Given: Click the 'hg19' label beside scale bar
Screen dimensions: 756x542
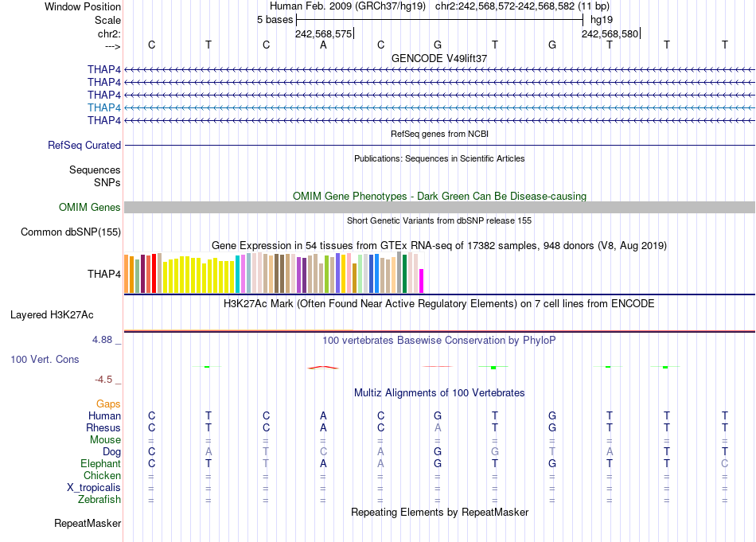Looking at the screenshot, I should pos(602,20).
